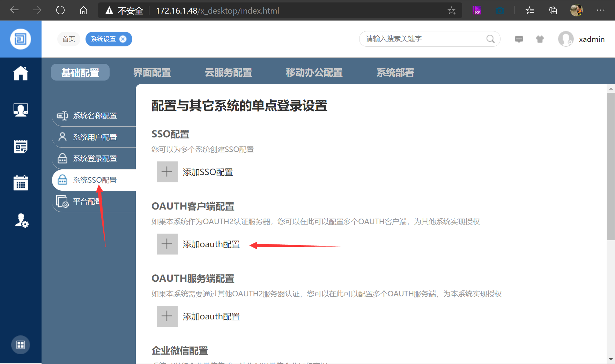Open the user presentation icon in sidebar
The height and width of the screenshot is (364, 615).
pyautogui.click(x=21, y=110)
